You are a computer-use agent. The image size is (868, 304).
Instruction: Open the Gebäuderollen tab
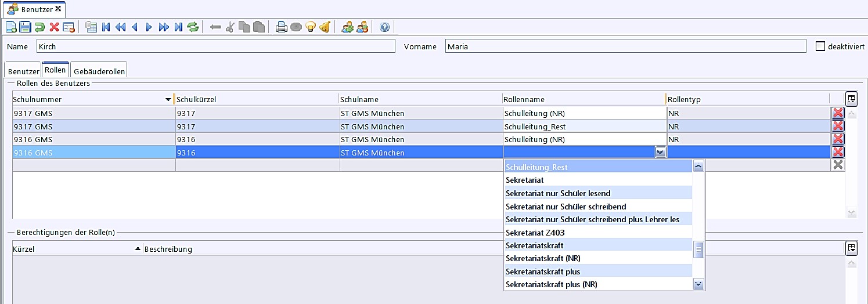pyautogui.click(x=99, y=71)
